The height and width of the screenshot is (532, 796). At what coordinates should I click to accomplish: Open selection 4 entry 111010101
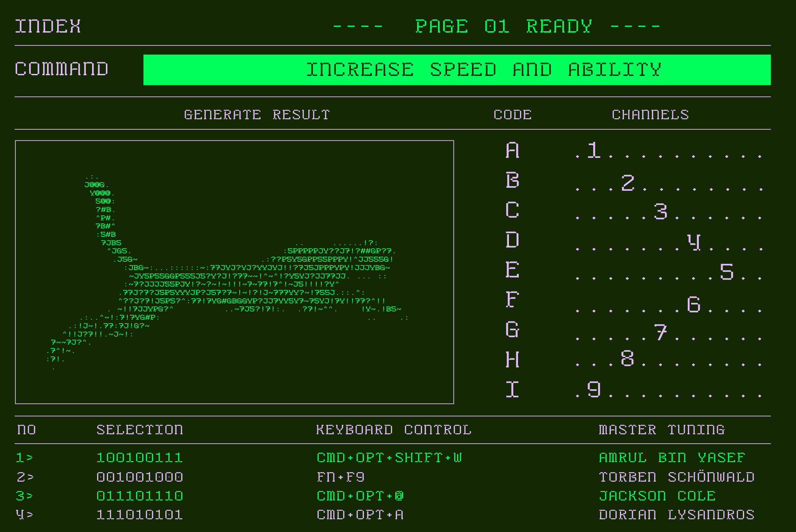[x=139, y=515]
